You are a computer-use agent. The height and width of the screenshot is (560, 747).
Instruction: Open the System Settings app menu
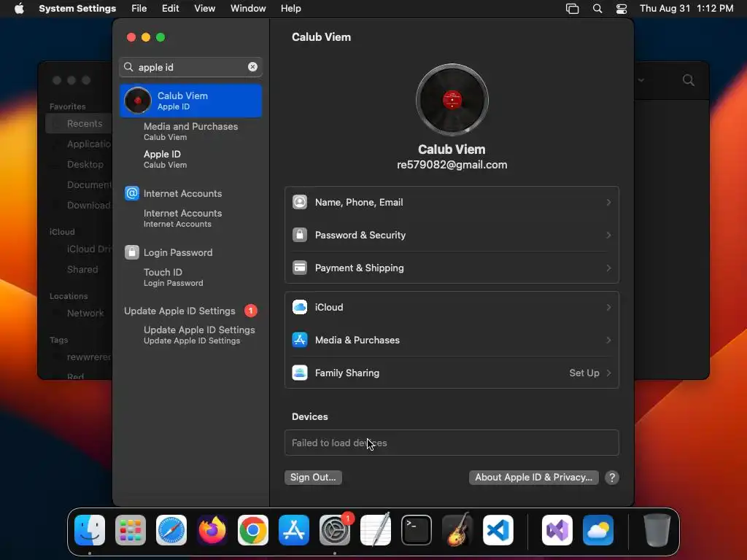pyautogui.click(x=77, y=9)
